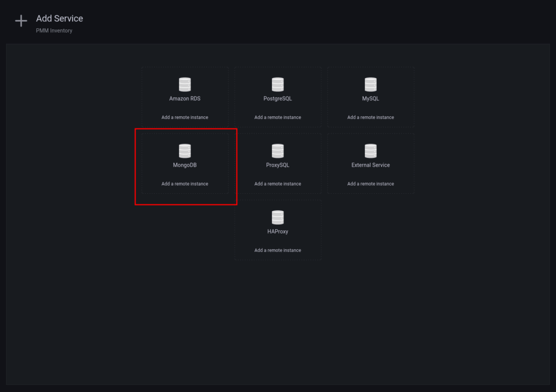Select the HAProxy service card
The image size is (556, 392).
[x=277, y=230]
